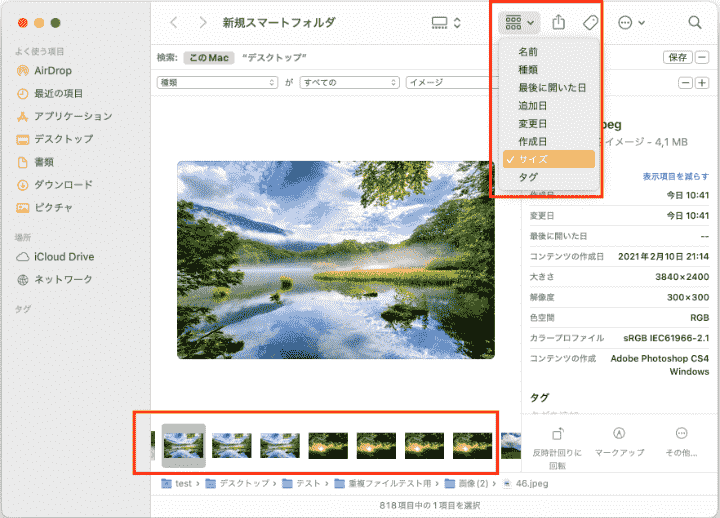Screen dimensions: 720x518
Task: Select the third thumbnail in filmstrip
Action: click(280, 445)
